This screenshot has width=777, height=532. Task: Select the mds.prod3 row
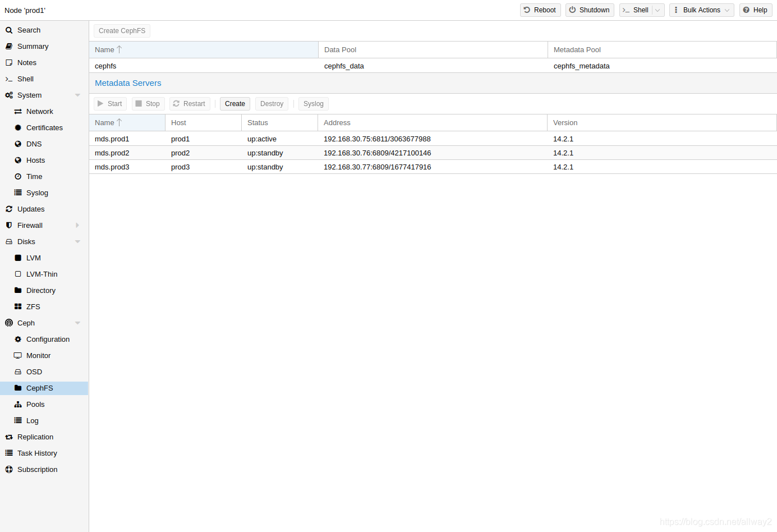pyautogui.click(x=433, y=167)
